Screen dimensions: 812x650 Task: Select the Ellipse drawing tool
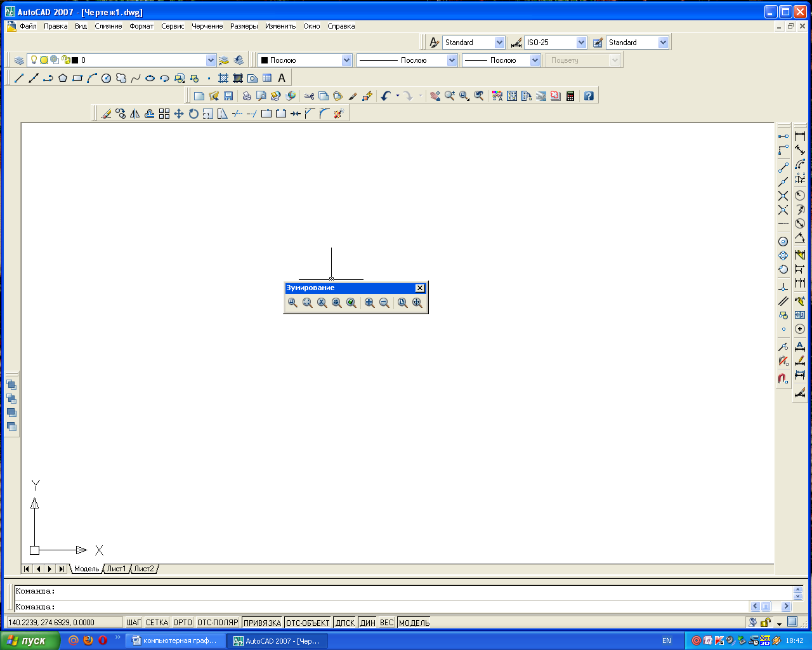150,78
